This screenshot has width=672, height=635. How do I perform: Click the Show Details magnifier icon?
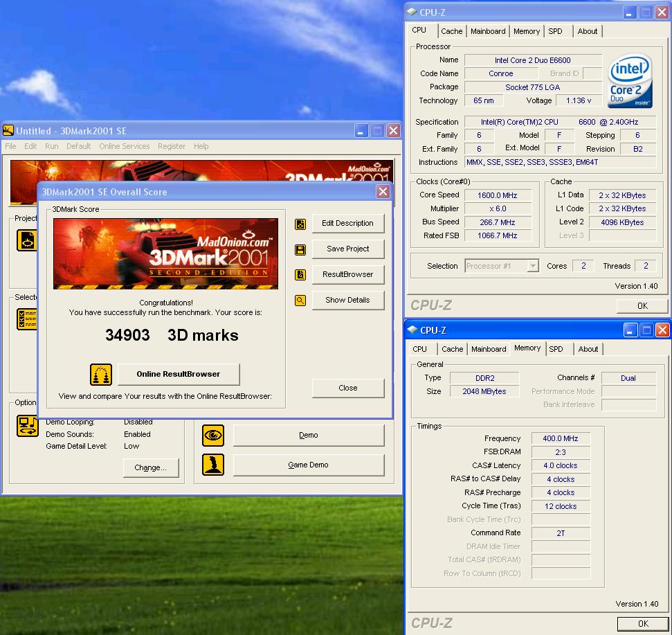[300, 301]
